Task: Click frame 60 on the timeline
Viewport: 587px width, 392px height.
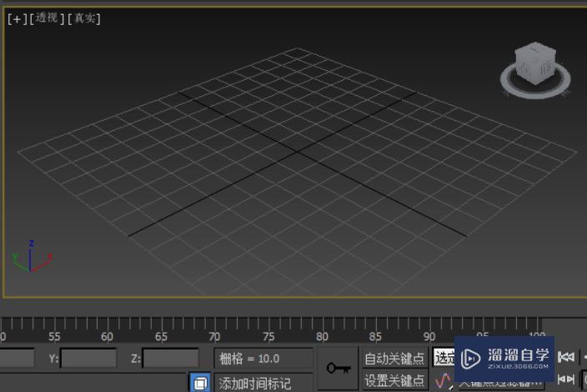Action: tap(108, 336)
